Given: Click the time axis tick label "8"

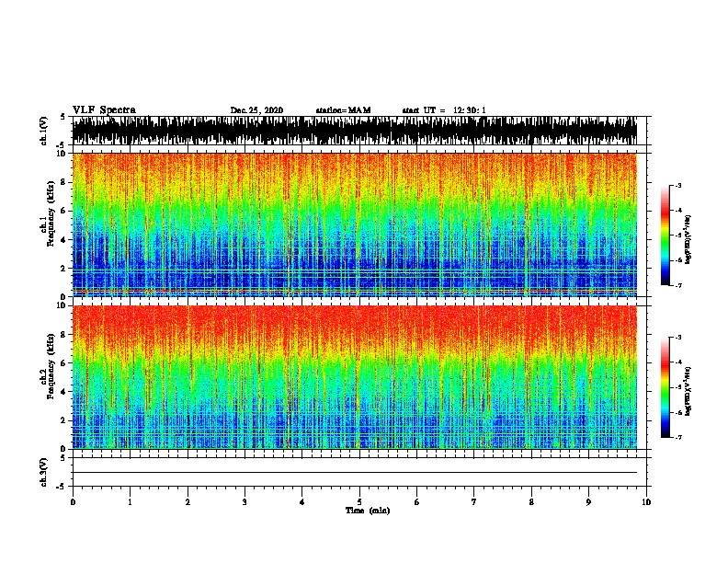Looking at the screenshot, I should click(x=531, y=502).
